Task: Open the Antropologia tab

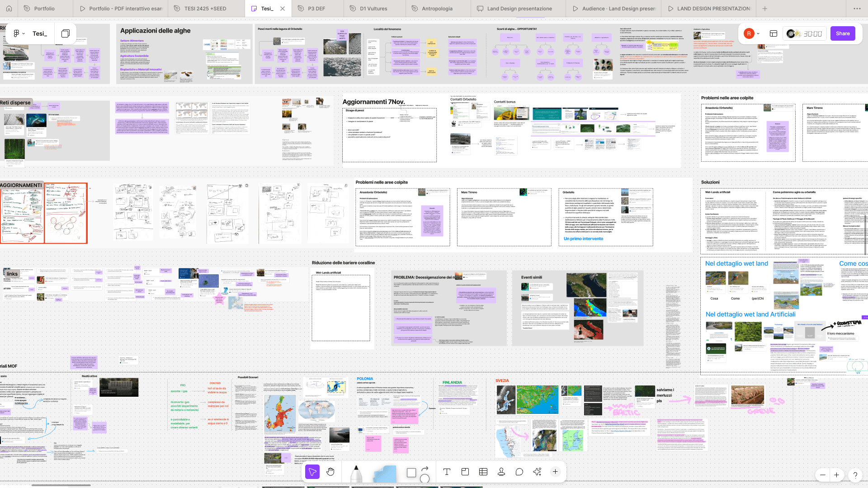Action: (437, 9)
